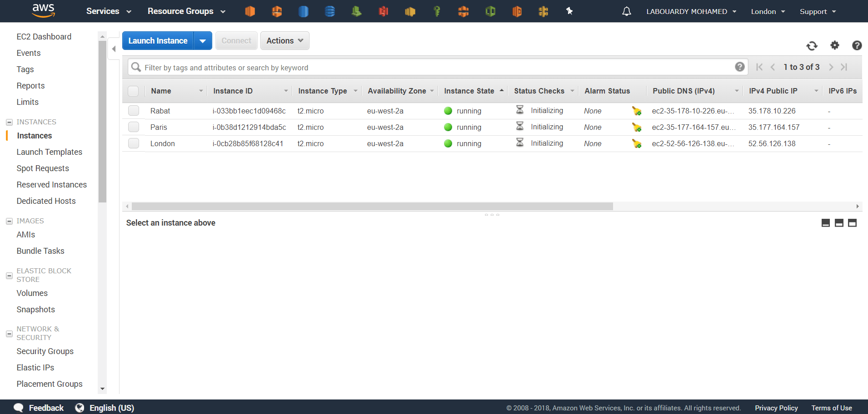Open Spot Requests in sidebar

(x=43, y=168)
